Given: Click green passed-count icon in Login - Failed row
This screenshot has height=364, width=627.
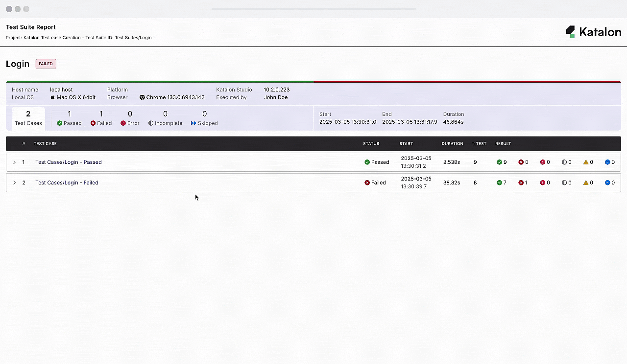Looking at the screenshot, I should tap(499, 182).
